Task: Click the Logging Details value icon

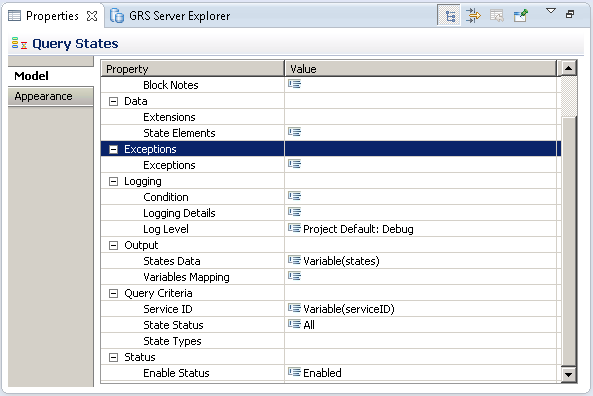Action: pos(294,212)
